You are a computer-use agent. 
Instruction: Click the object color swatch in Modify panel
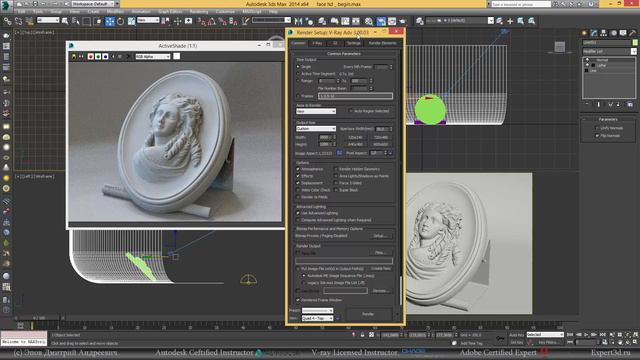tap(635, 42)
